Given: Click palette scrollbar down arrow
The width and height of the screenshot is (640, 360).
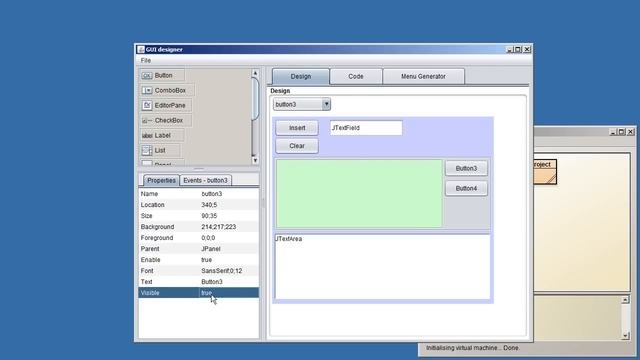Looking at the screenshot, I should click(255, 160).
